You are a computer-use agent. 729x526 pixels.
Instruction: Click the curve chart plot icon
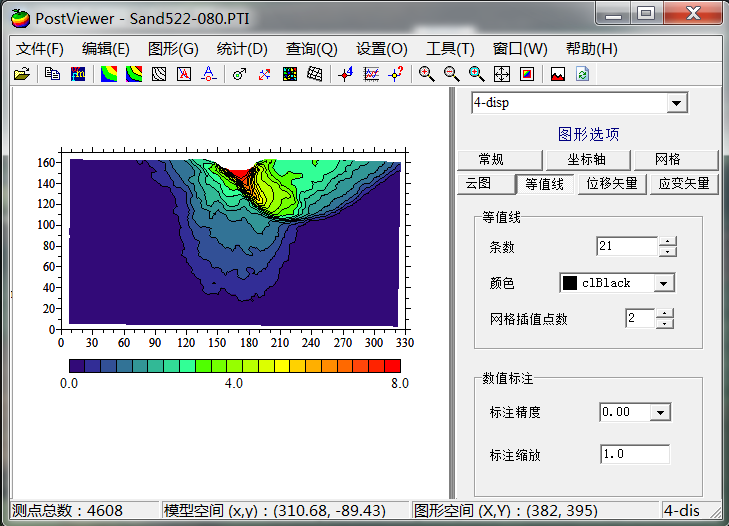[x=371, y=74]
